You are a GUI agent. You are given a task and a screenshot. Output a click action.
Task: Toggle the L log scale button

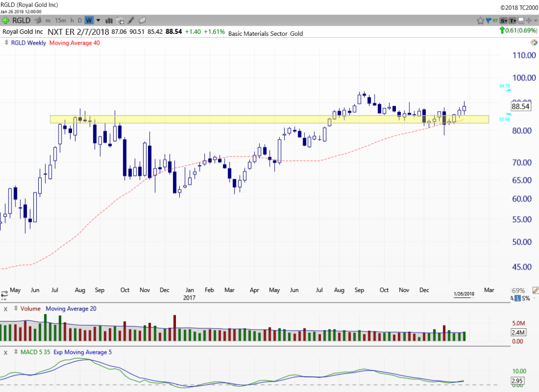coord(518,298)
